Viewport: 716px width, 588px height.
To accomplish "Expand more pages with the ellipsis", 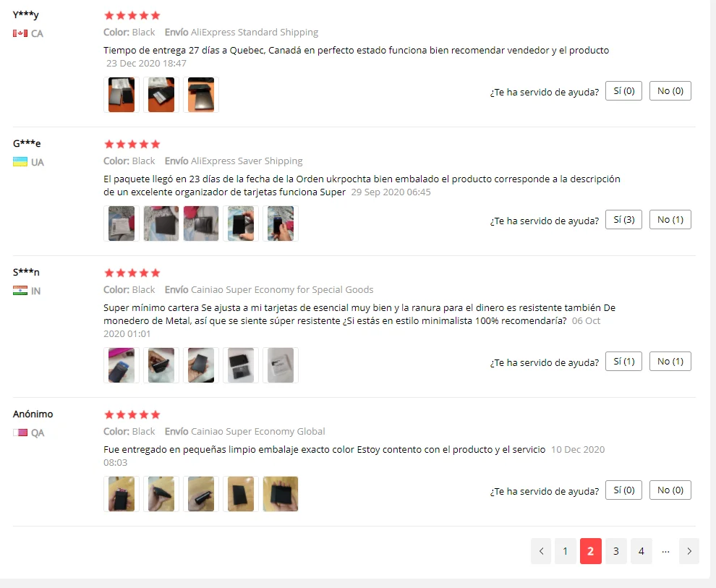I will (x=665, y=551).
